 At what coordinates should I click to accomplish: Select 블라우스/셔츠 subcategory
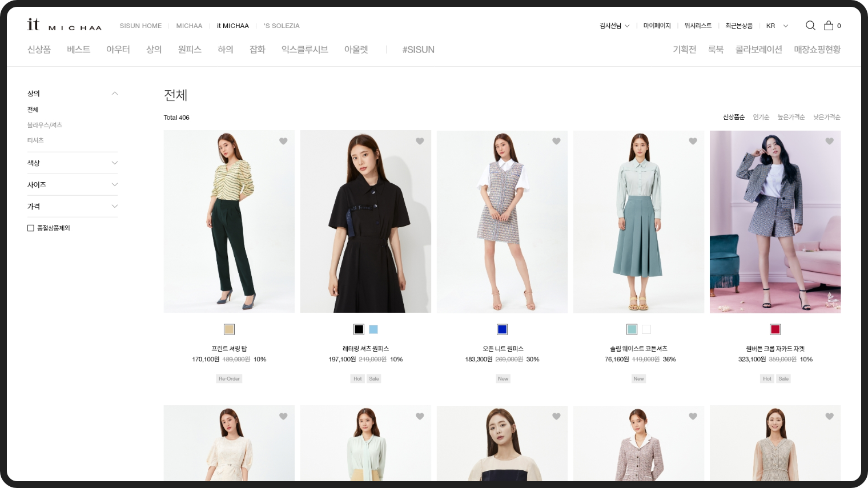(x=45, y=125)
